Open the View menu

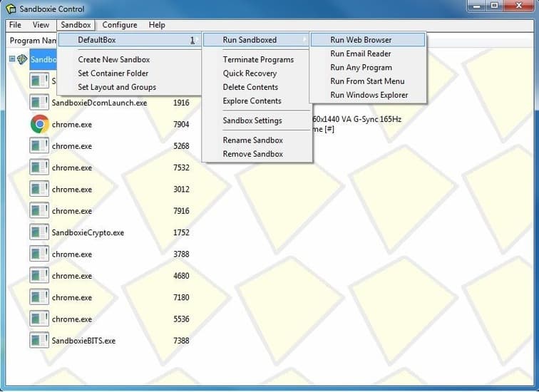(41, 25)
